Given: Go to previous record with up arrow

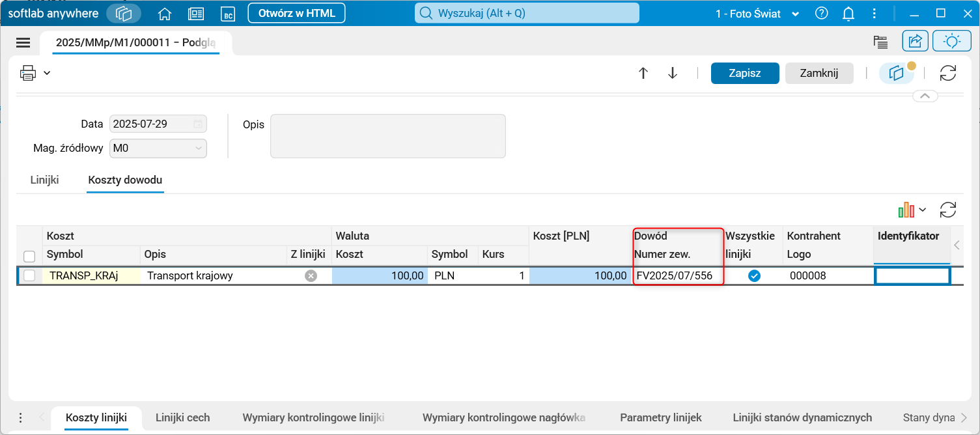Looking at the screenshot, I should click(x=643, y=73).
